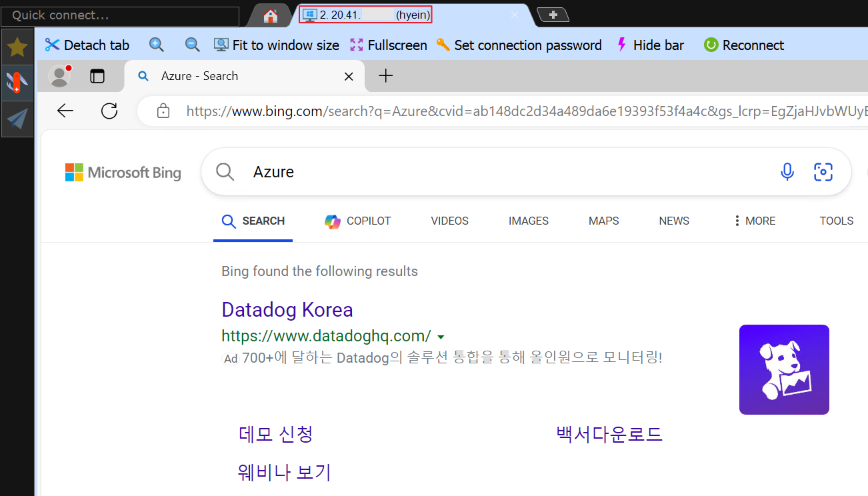Image resolution: width=868 pixels, height=496 pixels.
Task: Open the 웨비나 보기 link
Action: 285,472
